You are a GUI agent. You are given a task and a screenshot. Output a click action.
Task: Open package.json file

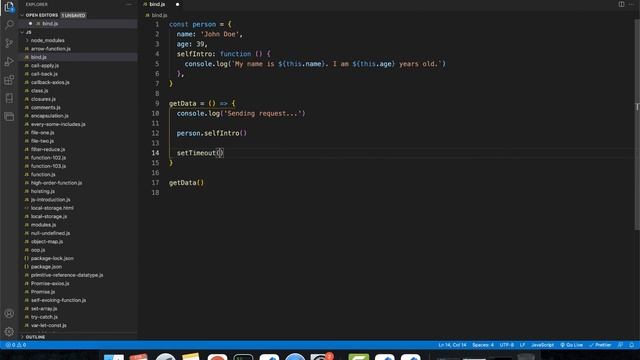pyautogui.click(x=46, y=266)
